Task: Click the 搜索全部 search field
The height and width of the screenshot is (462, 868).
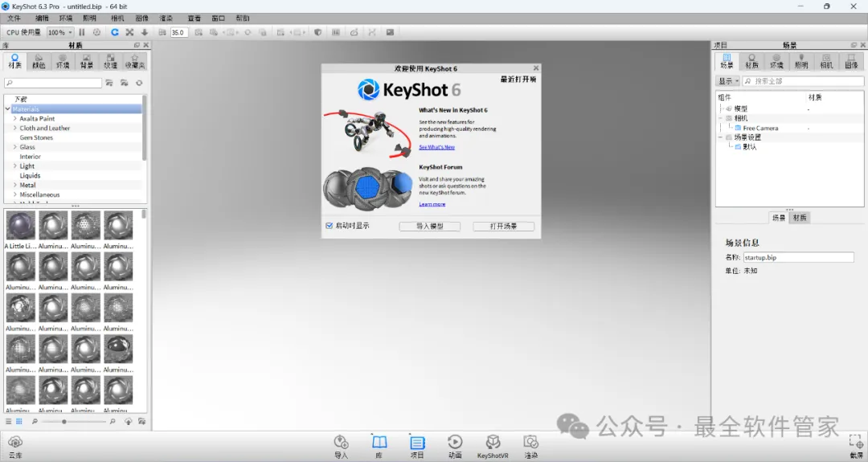Action: [x=803, y=81]
